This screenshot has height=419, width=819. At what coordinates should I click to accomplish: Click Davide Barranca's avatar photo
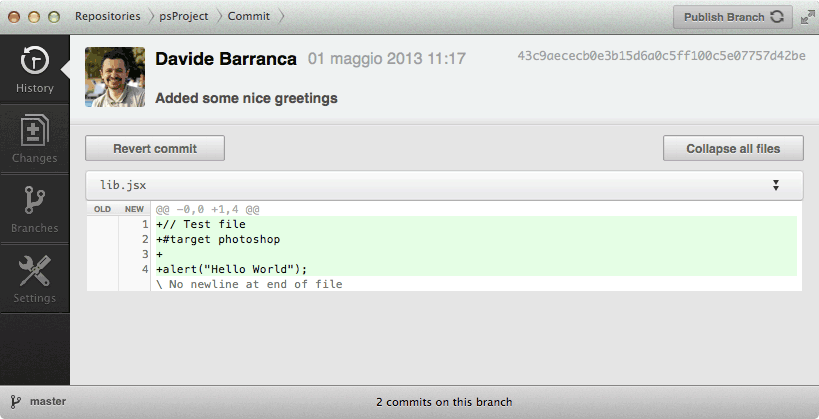115,77
